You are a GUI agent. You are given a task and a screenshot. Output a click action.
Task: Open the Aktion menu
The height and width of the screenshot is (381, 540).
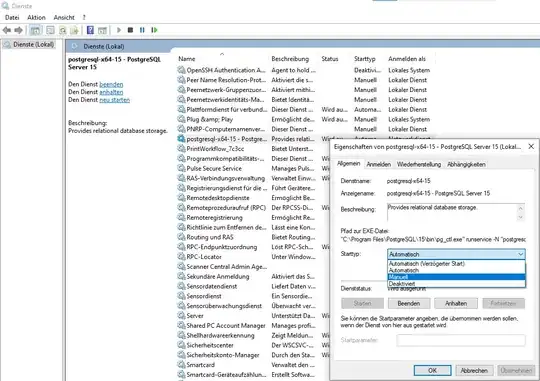click(36, 17)
